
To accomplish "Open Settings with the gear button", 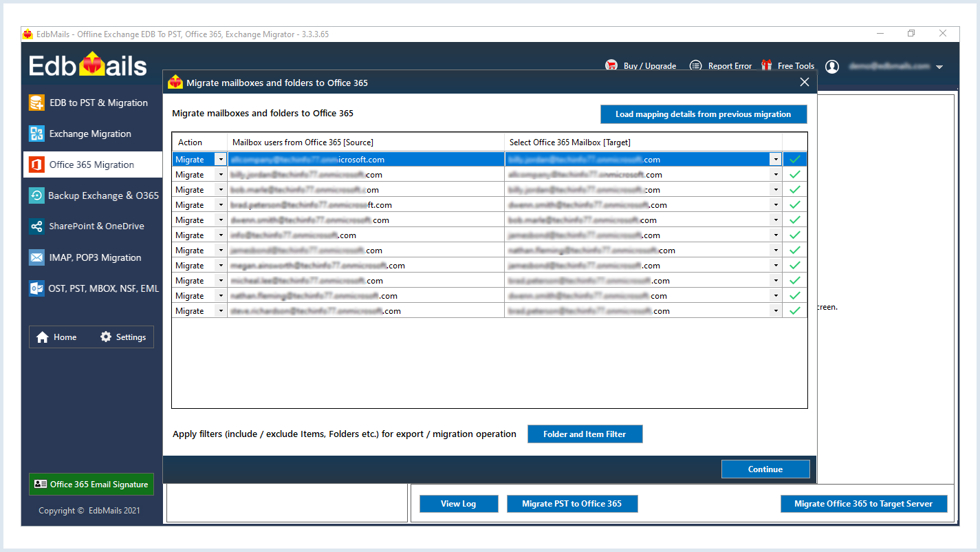I will 123,337.
